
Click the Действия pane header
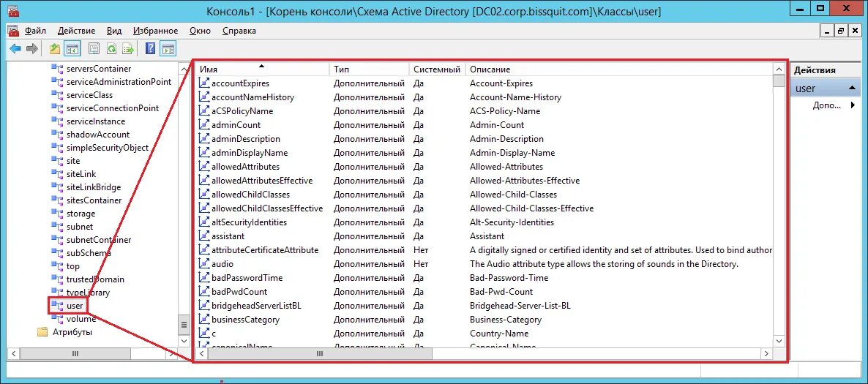[x=825, y=69]
